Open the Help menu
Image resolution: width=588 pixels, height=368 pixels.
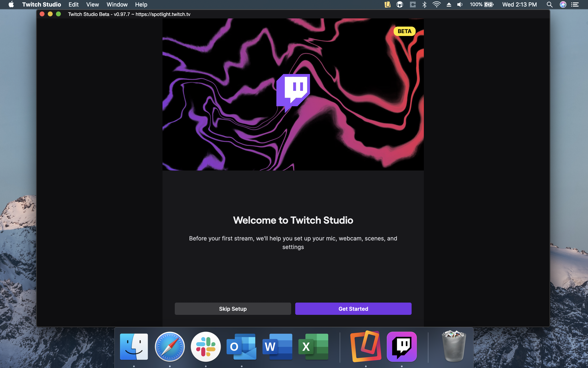pos(141,4)
